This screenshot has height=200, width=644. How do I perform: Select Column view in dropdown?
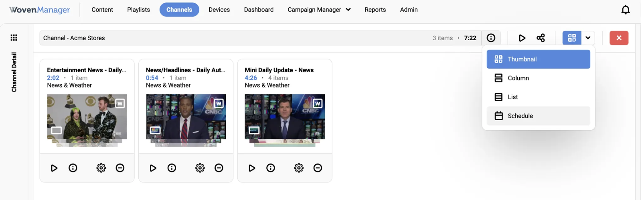538,78
